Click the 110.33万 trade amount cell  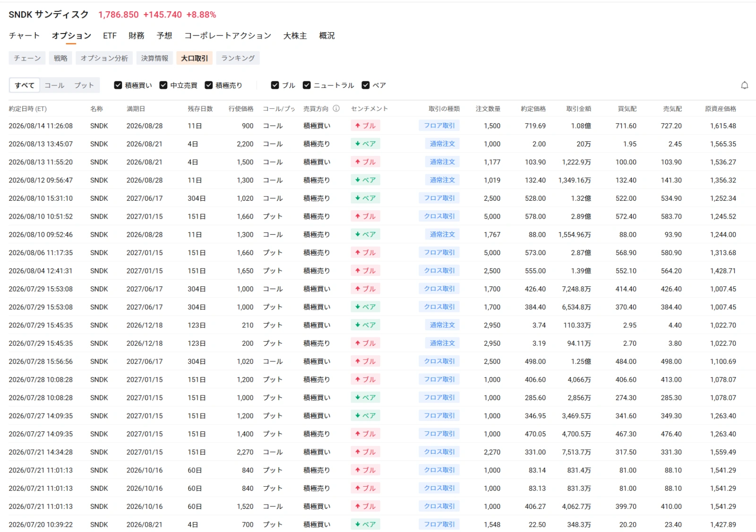577,325
